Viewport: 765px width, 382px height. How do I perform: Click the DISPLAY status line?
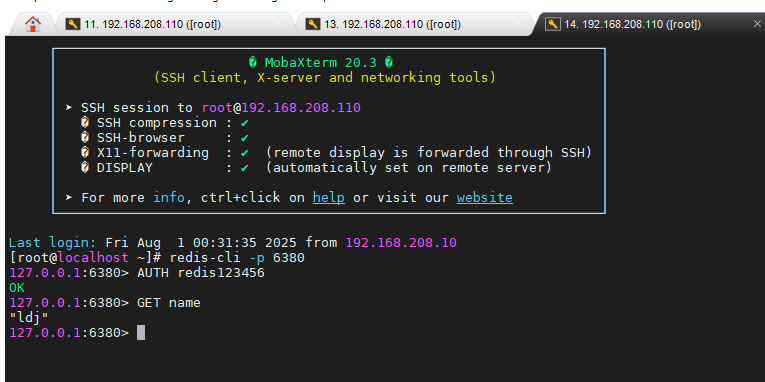click(316, 168)
